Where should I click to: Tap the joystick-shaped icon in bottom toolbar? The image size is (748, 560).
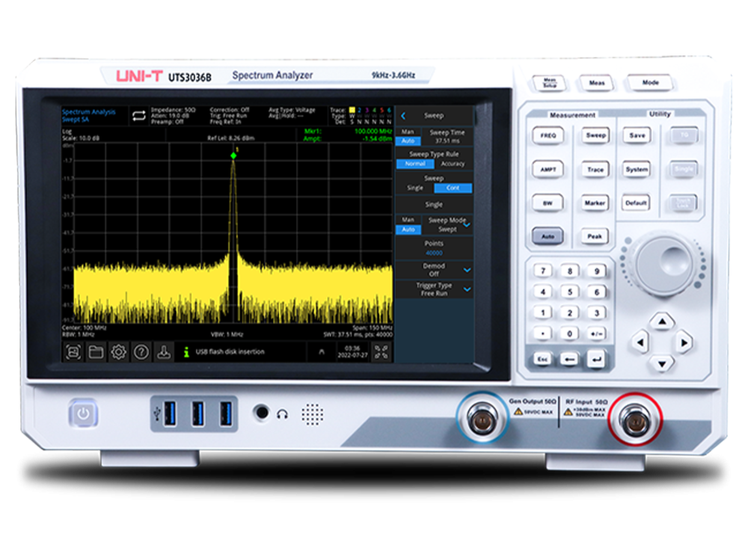pos(163,352)
